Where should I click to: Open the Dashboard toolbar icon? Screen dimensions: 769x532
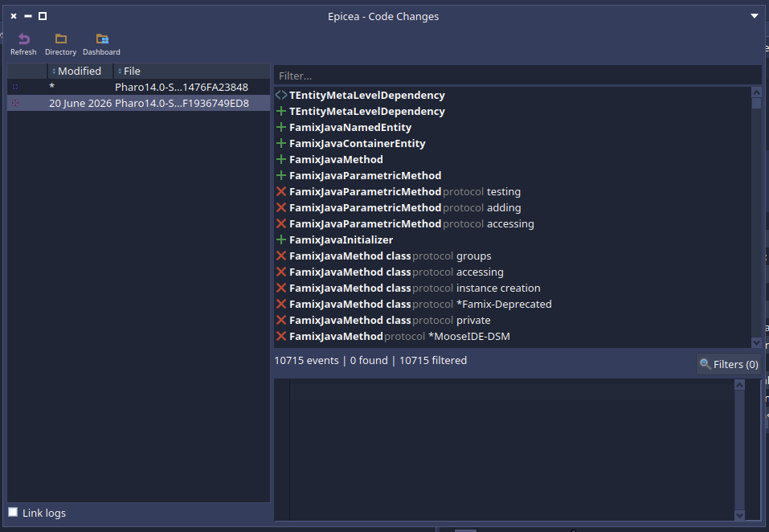[102, 39]
